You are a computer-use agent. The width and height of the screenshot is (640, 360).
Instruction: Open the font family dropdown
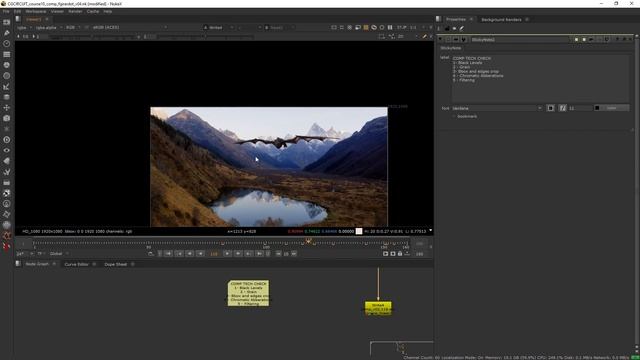click(497, 108)
